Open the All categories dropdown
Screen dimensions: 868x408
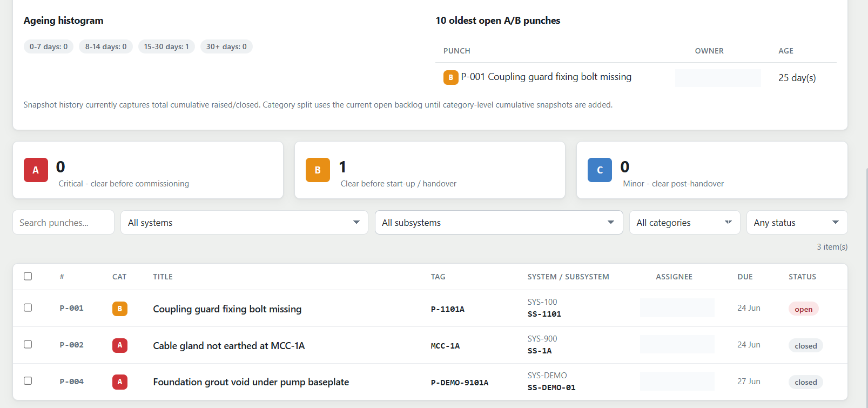pos(684,223)
